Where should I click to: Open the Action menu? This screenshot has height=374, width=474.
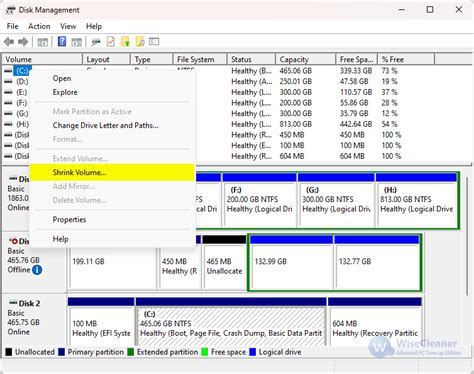coord(39,26)
